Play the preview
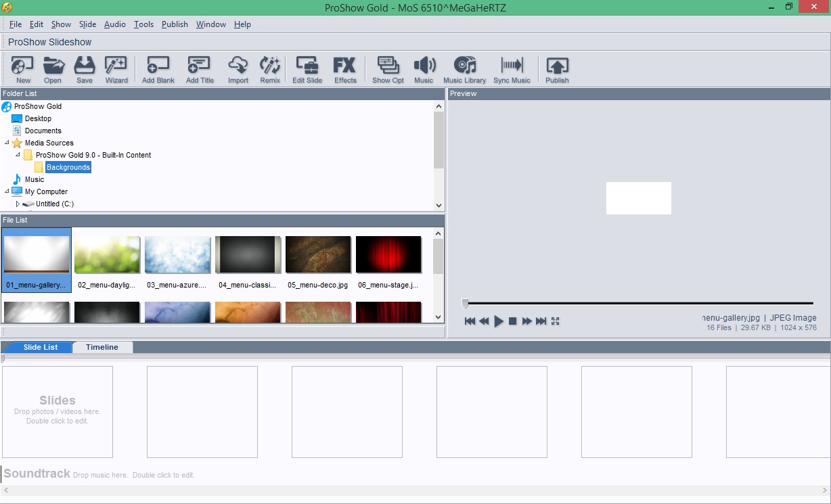This screenshot has width=831, height=504. pyautogui.click(x=499, y=321)
